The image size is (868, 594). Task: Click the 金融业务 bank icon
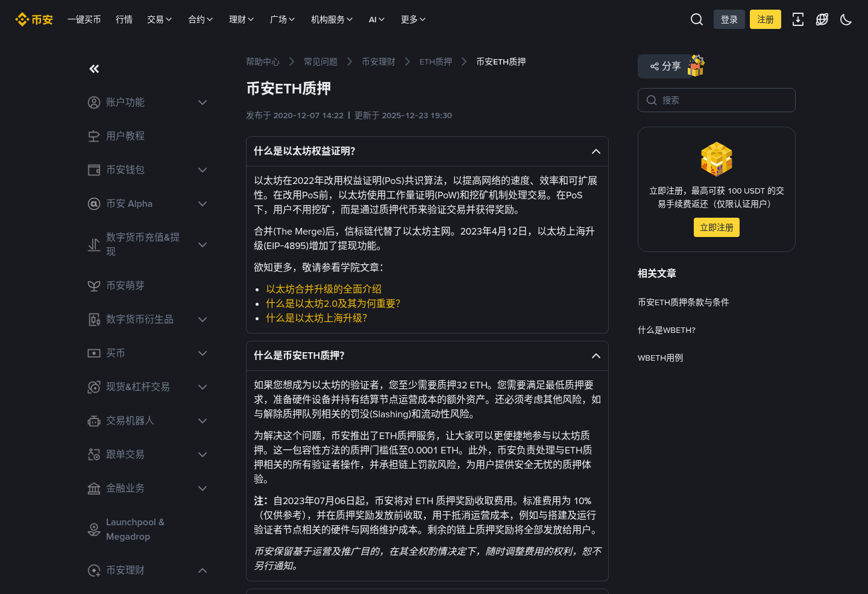click(94, 488)
